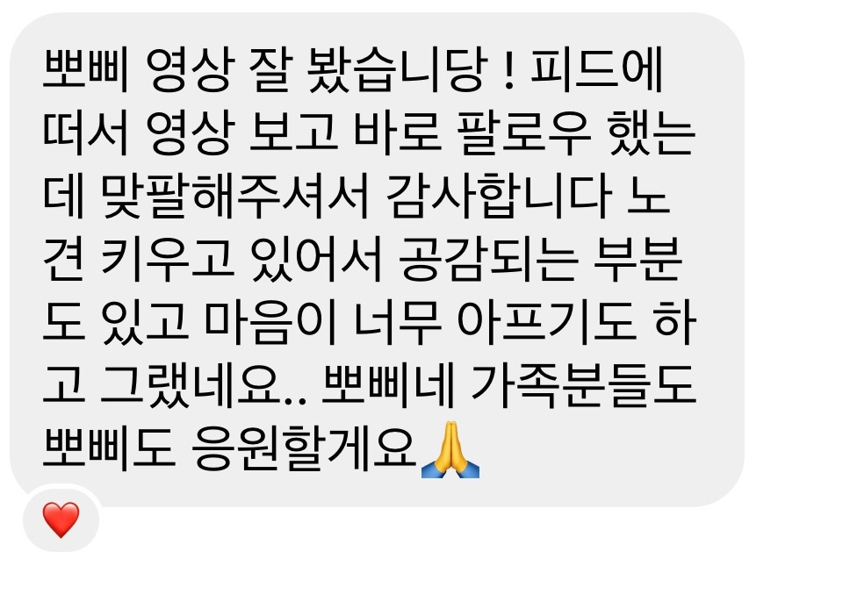Click the word 키우고 in fourth line

click(168, 260)
